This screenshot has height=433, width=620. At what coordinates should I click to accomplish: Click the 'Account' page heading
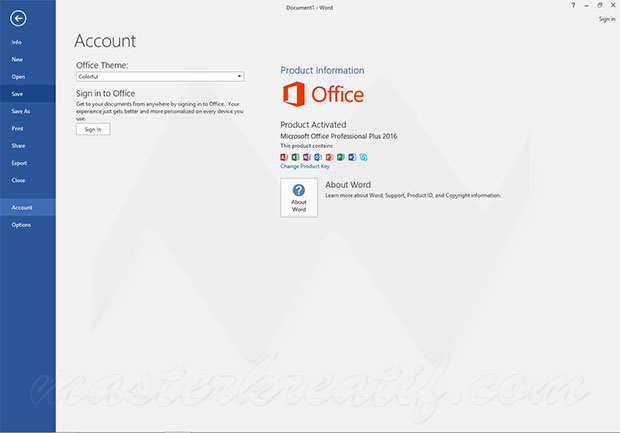point(105,41)
